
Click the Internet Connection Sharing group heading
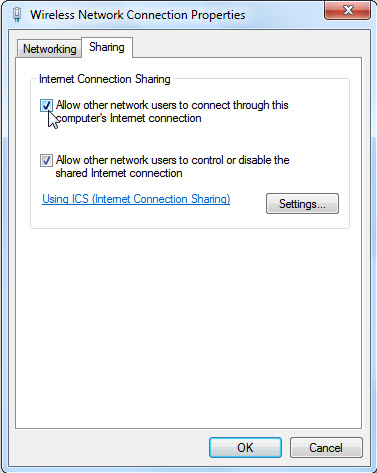[105, 79]
